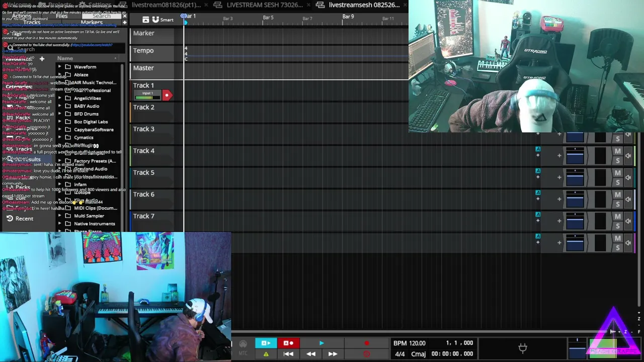Mute Track 4 with its M button
Image resolution: width=644 pixels, height=362 pixels.
coord(617,151)
